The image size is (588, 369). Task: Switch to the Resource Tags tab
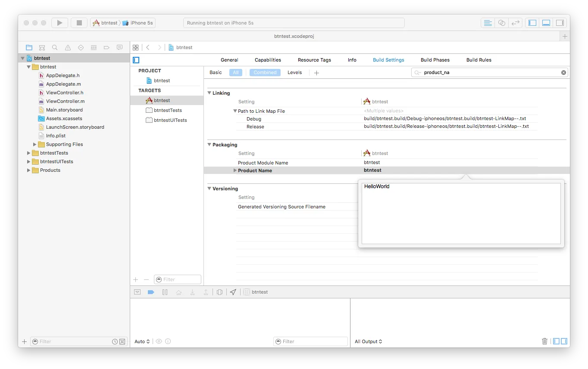coord(314,60)
